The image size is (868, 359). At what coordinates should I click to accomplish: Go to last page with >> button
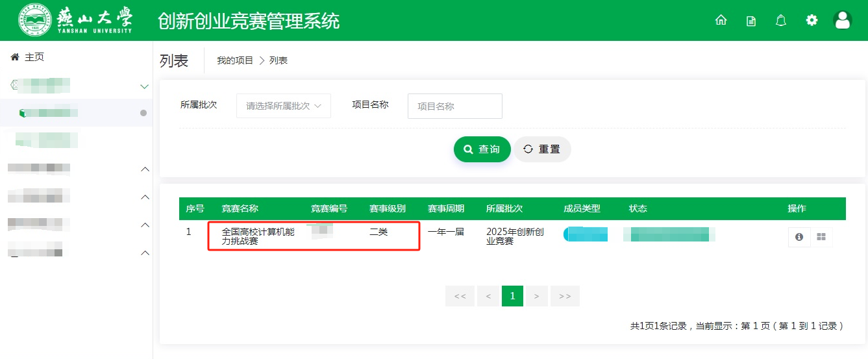(565, 296)
